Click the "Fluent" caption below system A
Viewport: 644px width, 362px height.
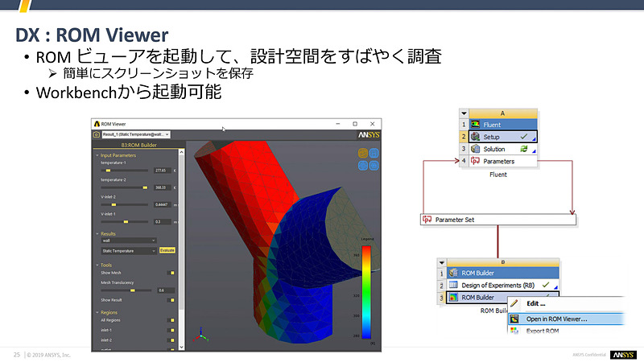pos(497,175)
